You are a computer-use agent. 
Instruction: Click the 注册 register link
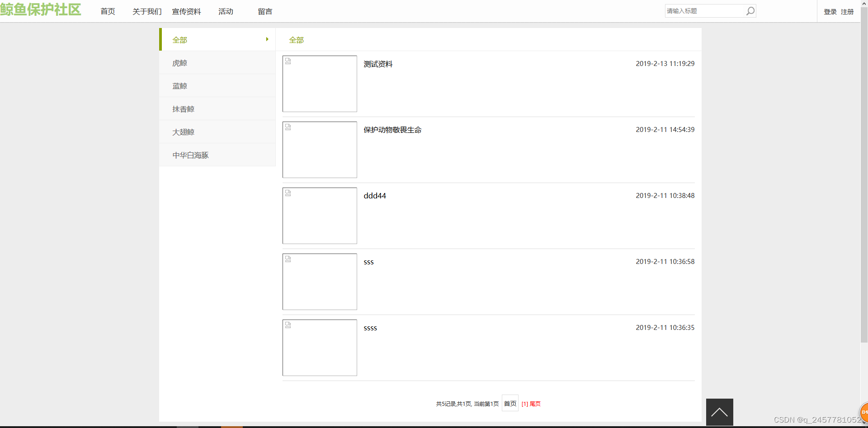[847, 12]
